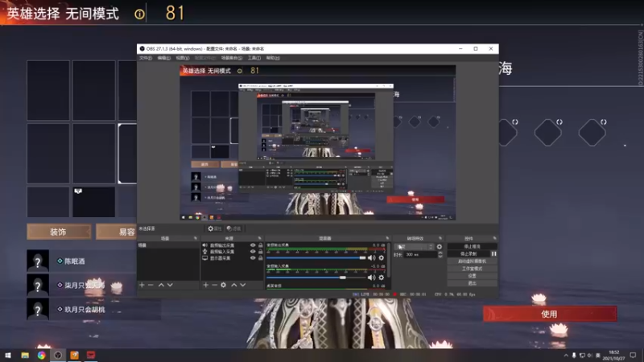644x362 pixels.
Task: Move the scene up with the arrow
Action: tap(161, 285)
